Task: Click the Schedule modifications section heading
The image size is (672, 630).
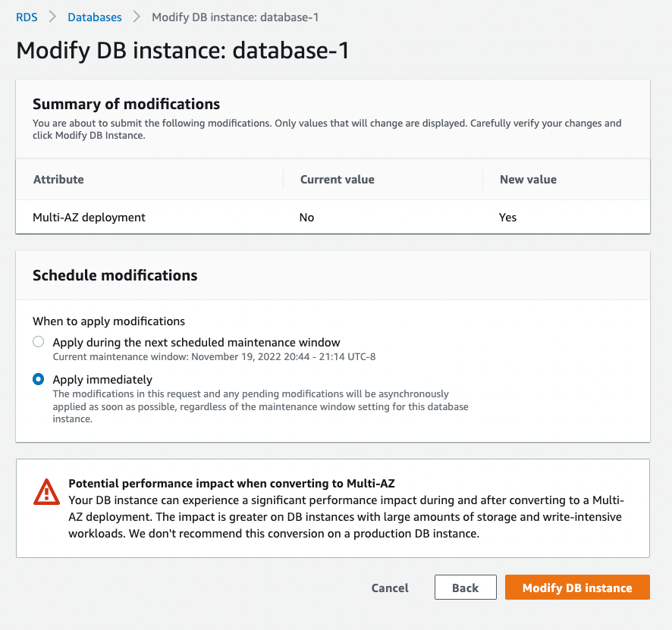Action: 115,275
